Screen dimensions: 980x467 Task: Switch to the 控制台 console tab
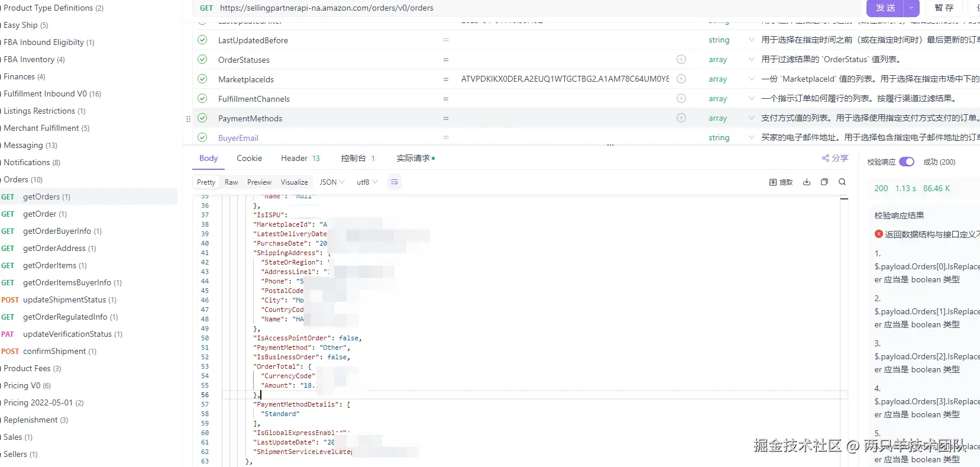pyautogui.click(x=358, y=158)
